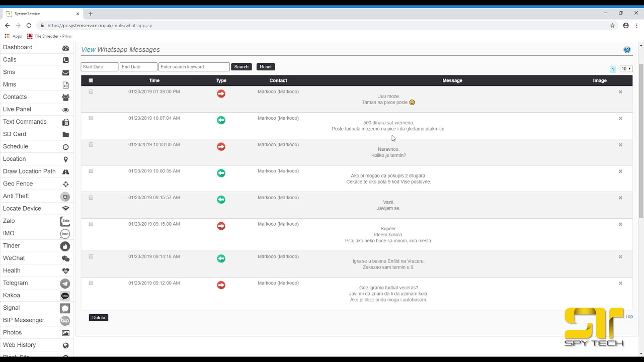Click the Reset button
This screenshot has width=644, height=362.
[x=266, y=67]
